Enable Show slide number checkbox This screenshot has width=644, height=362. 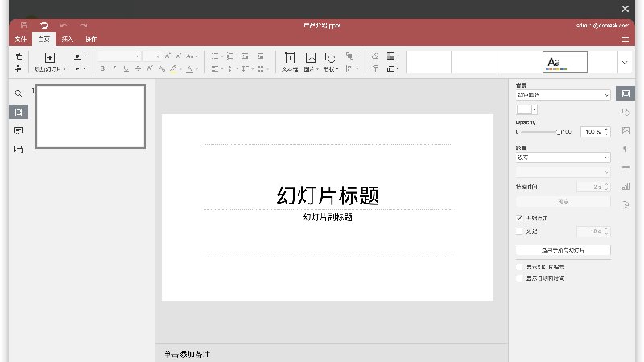pyautogui.click(x=519, y=267)
